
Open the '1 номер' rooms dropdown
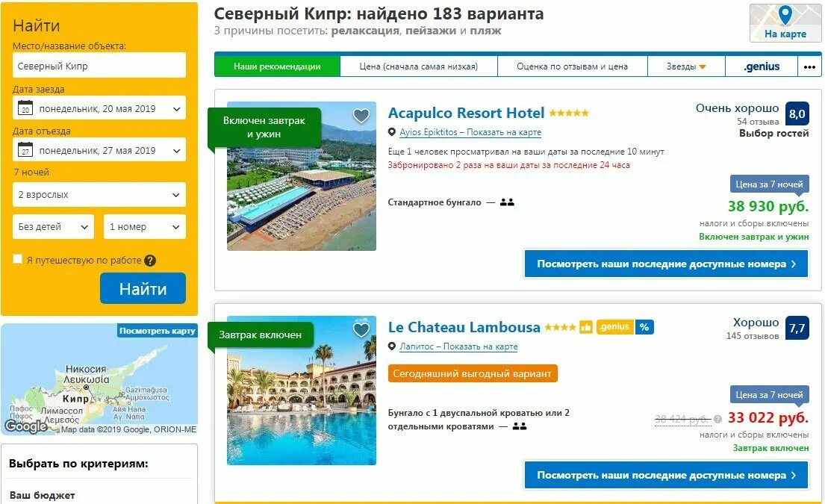145,227
